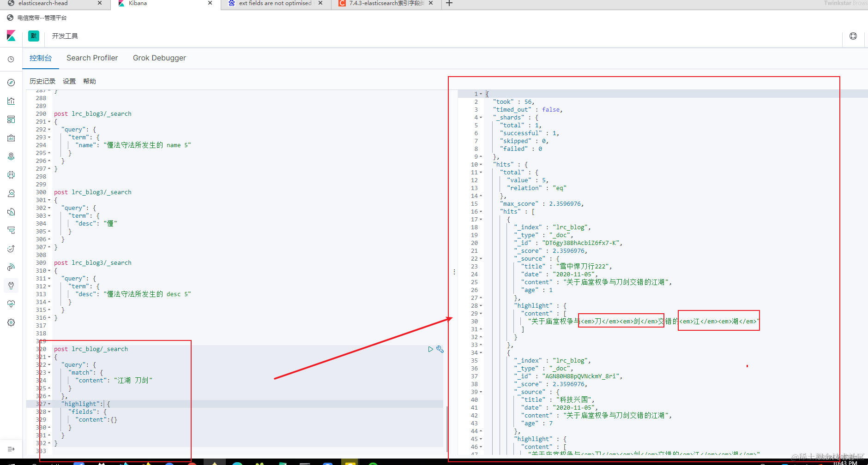Image resolution: width=868 pixels, height=465 pixels.
Task: Close the 7.4.3-elasticsearch browser tab
Action: point(431,3)
